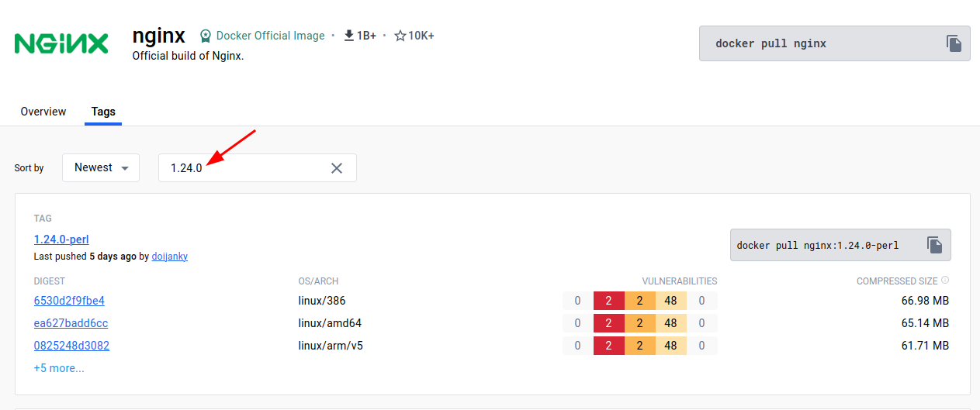The height and width of the screenshot is (410, 980).
Task: Click the linux/amd64 architecture text
Action: tap(330, 323)
